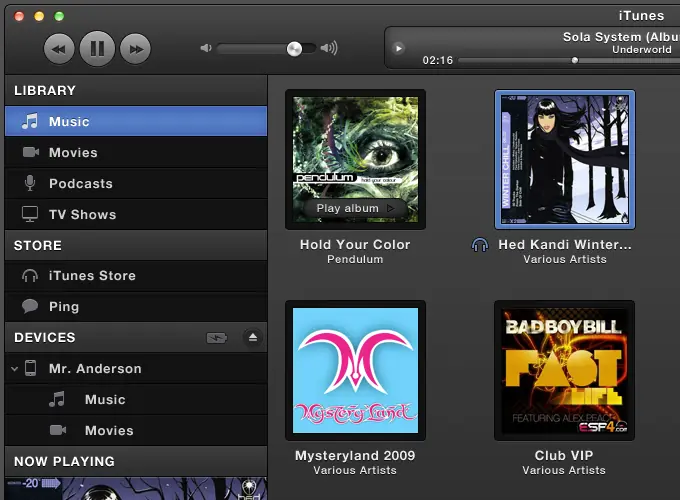Click the LIBRARY section header

click(x=45, y=90)
